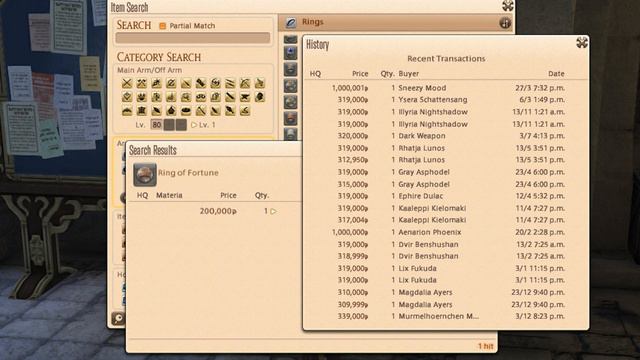
Task: Select the flat ring-shaped category icon
Action: (186, 110)
